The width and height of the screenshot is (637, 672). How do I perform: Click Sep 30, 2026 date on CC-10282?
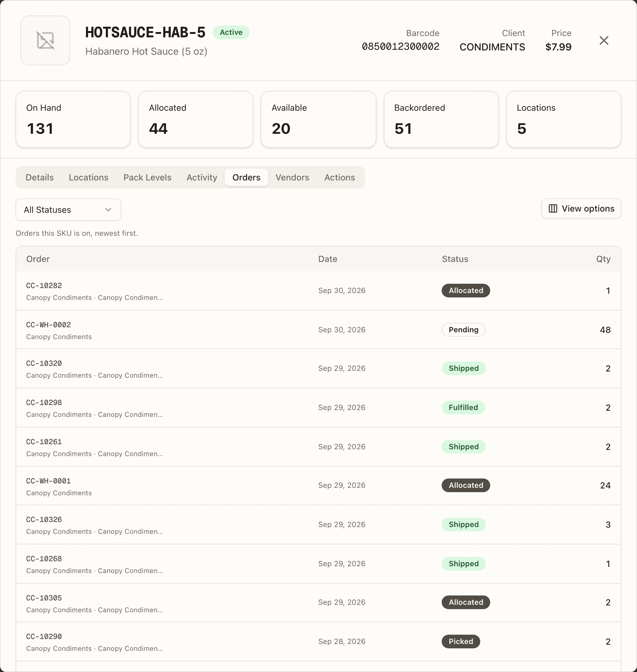tap(342, 291)
